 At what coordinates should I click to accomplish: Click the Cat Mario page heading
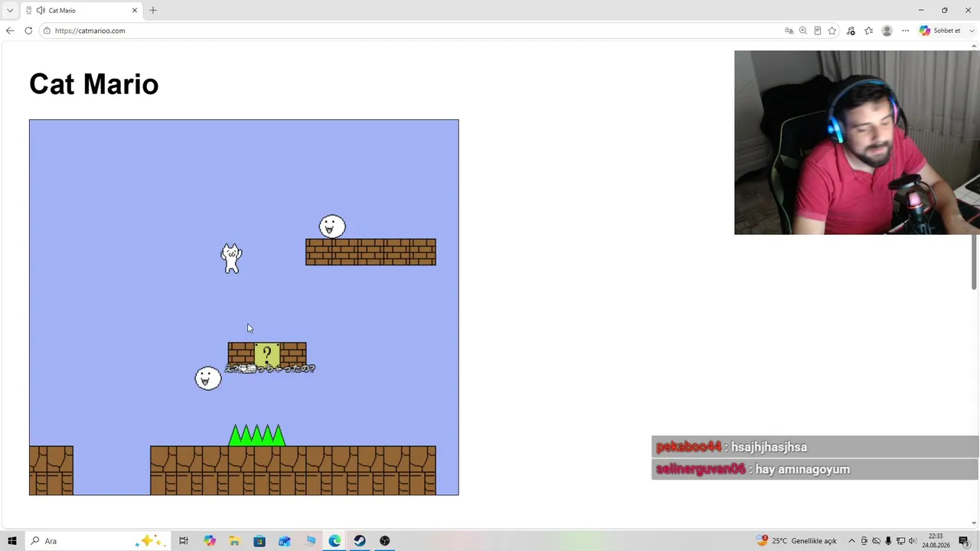click(94, 84)
